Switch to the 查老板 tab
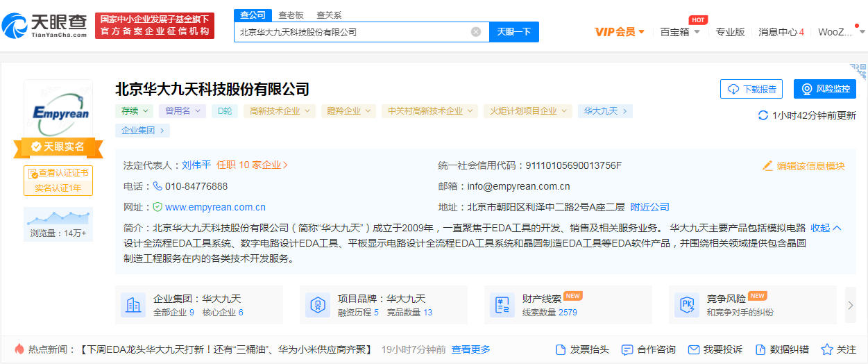868x364 pixels. (291, 15)
